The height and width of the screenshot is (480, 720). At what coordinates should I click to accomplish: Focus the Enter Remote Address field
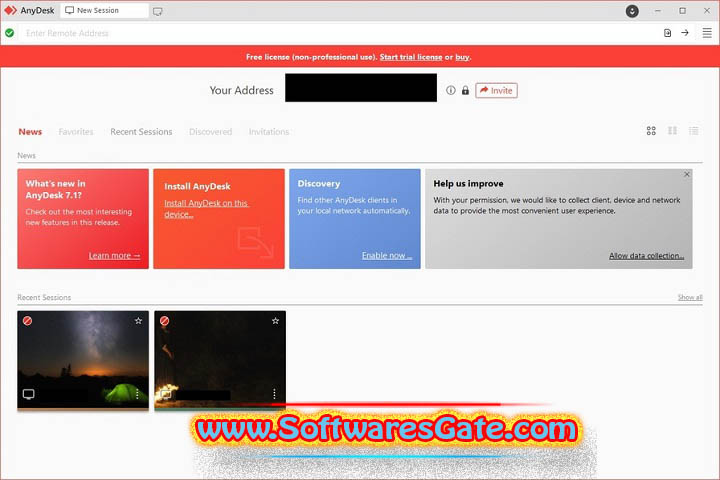click(x=340, y=33)
